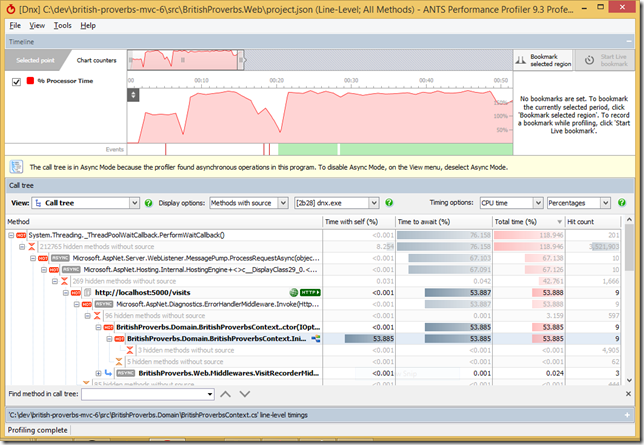Click help icon beside process dropdown
Viewport: 644px width, 445px height.
389,203
